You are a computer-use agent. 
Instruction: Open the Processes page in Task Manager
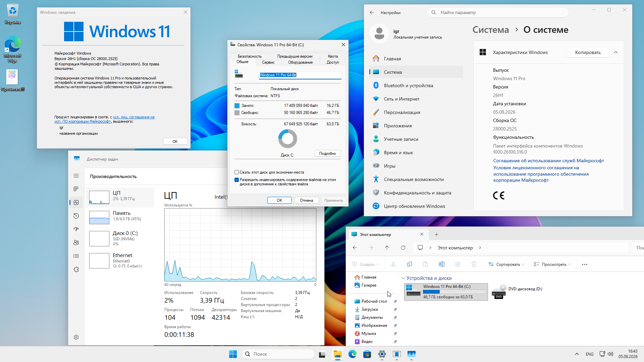pyautogui.click(x=76, y=189)
